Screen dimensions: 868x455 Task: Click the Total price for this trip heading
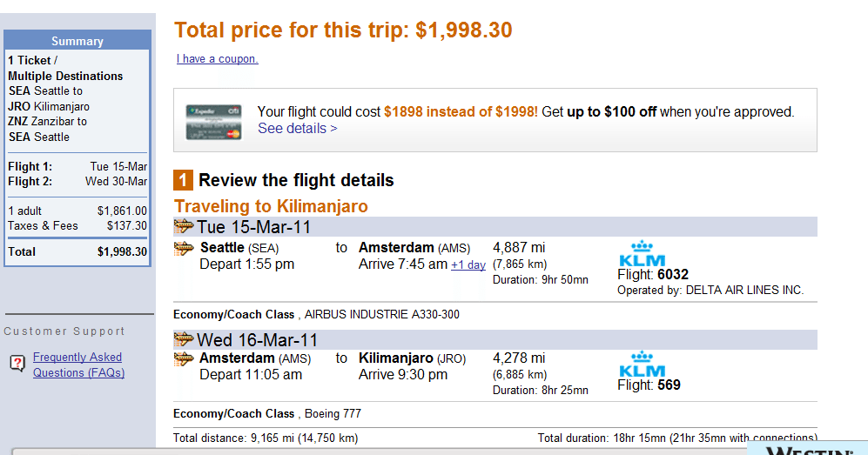coord(343,30)
